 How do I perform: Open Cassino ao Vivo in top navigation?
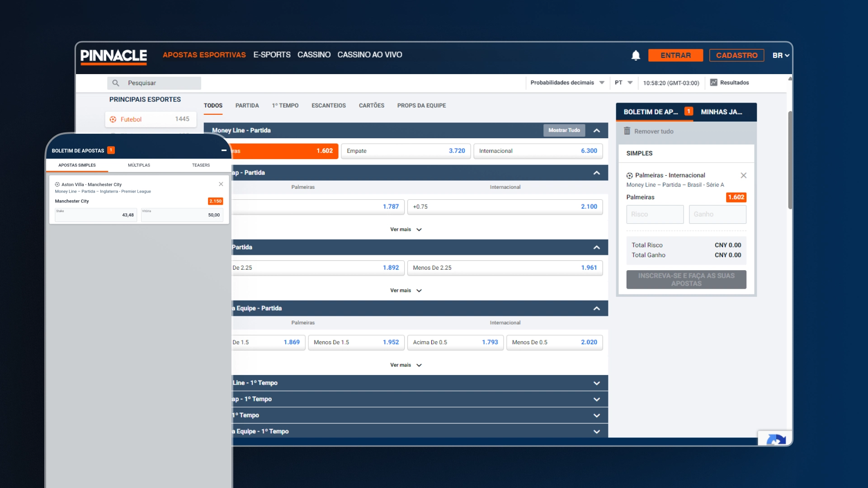point(370,55)
